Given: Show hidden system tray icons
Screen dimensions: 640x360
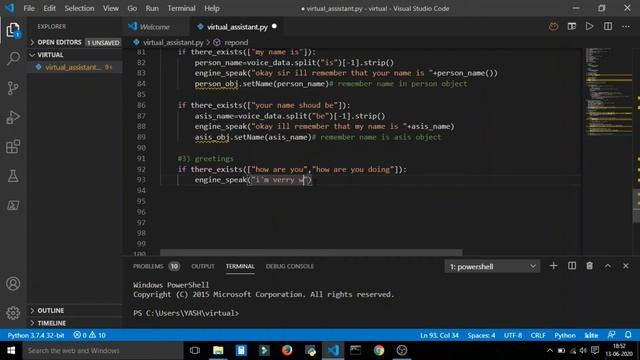Looking at the screenshot, I should 550,350.
